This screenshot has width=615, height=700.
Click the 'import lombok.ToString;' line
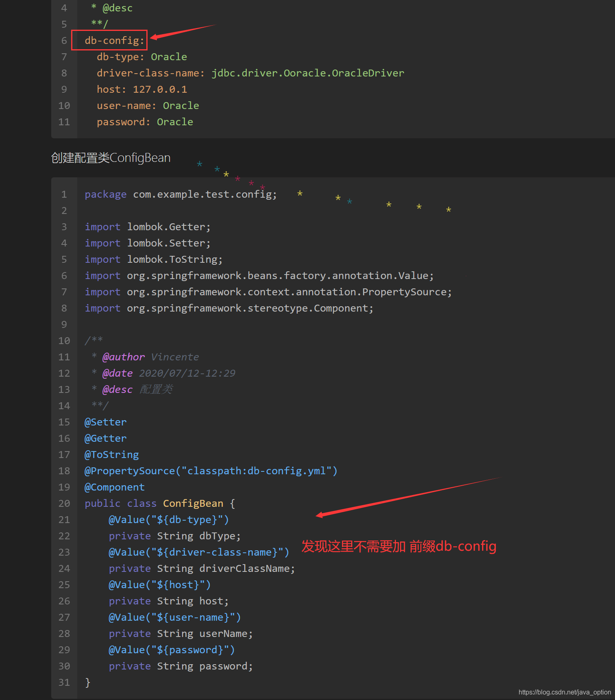pos(154,260)
